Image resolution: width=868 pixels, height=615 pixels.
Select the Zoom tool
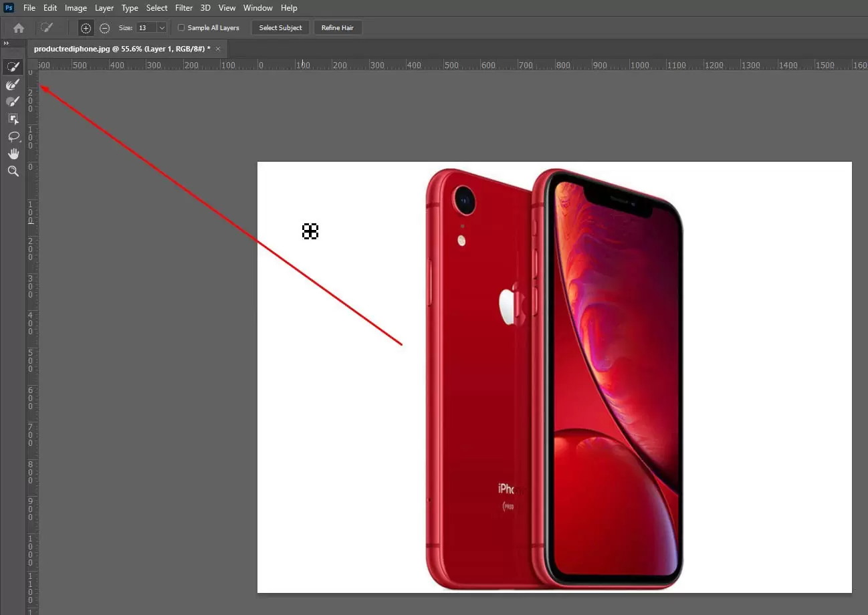13,171
